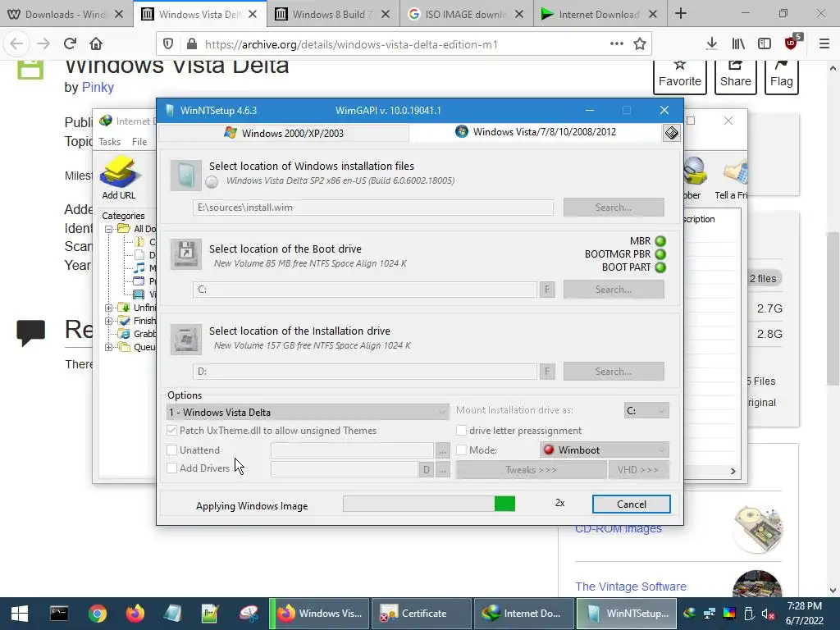
Task: Click the Windows installation files icon
Action: tap(186, 176)
